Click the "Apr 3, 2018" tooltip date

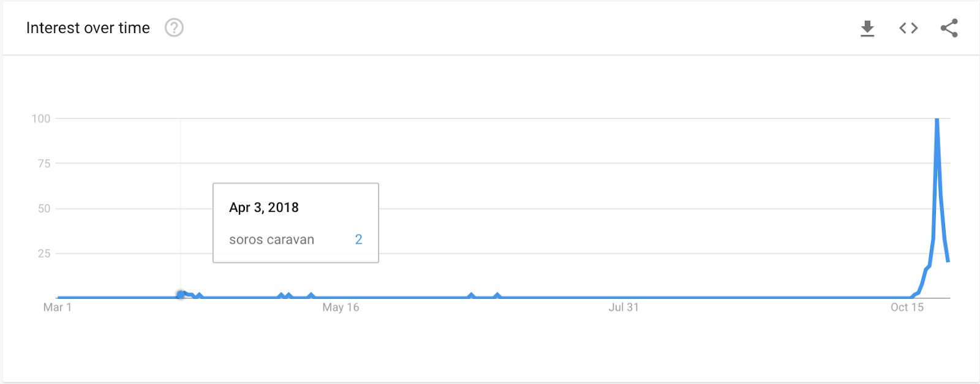click(x=264, y=208)
